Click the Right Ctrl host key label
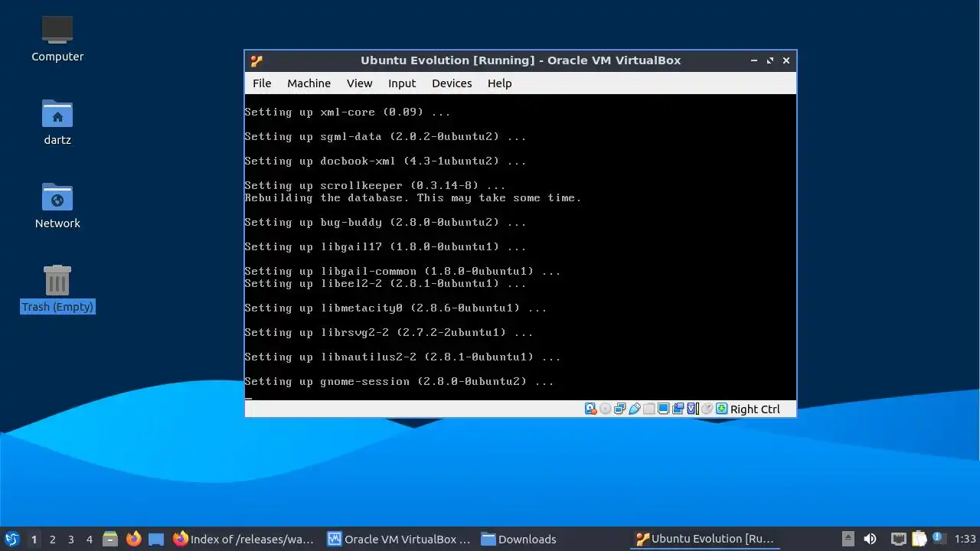 coord(755,409)
